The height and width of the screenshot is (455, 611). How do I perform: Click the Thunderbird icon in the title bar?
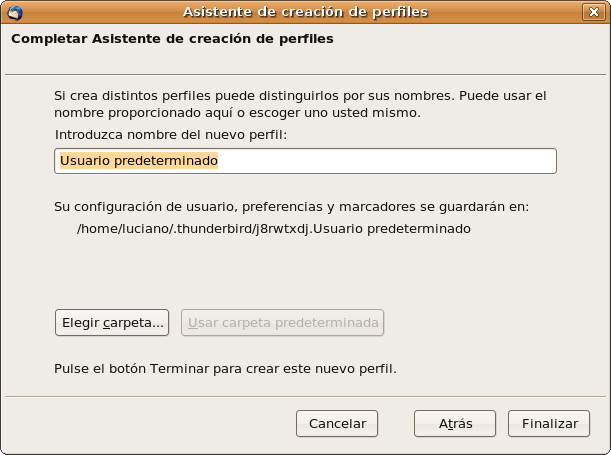(x=14, y=12)
